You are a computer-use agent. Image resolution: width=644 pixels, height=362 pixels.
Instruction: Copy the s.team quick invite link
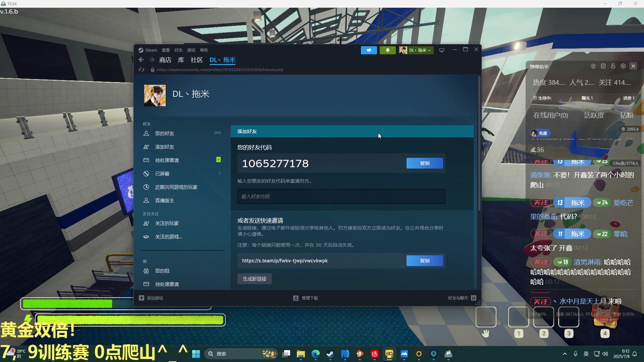pyautogui.click(x=425, y=261)
